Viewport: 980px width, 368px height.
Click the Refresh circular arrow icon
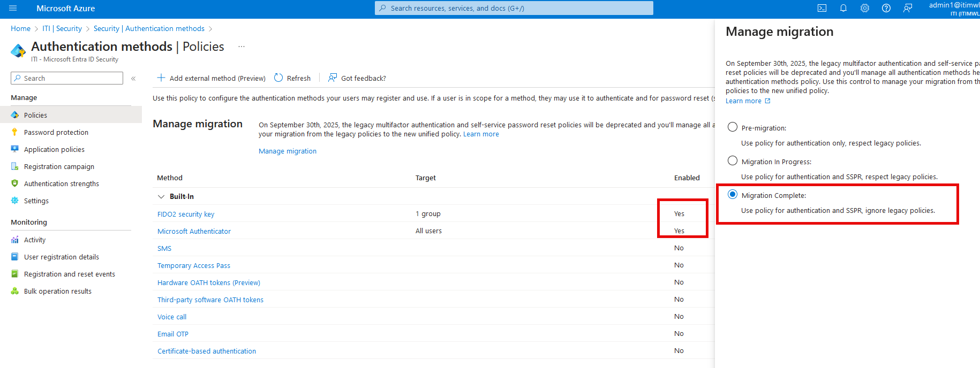278,78
